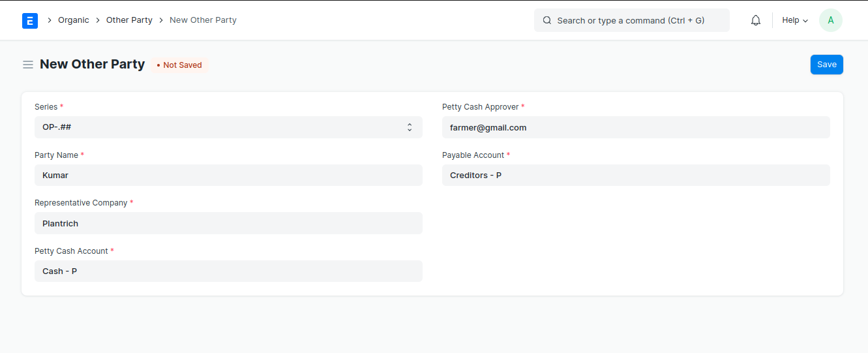
Task: Select the Petty Cash Account field
Action: click(x=228, y=271)
